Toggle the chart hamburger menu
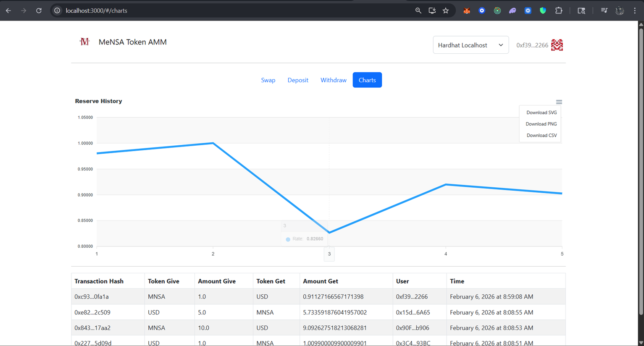Image resolution: width=644 pixels, height=346 pixels. click(x=559, y=102)
